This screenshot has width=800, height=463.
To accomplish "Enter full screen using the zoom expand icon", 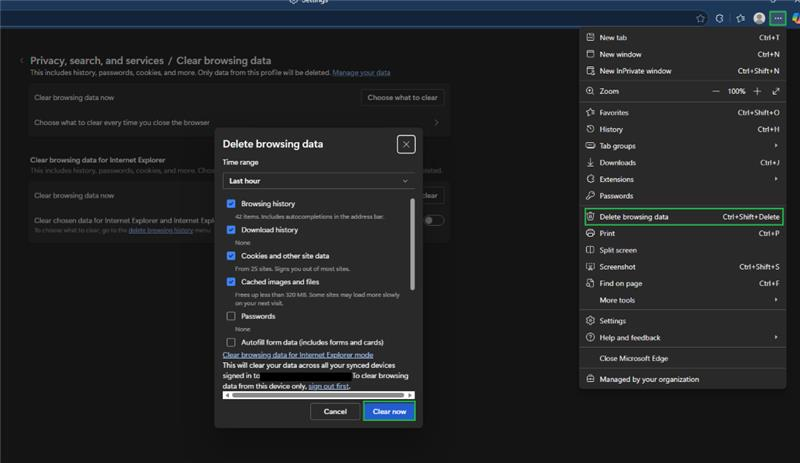I will [x=776, y=91].
